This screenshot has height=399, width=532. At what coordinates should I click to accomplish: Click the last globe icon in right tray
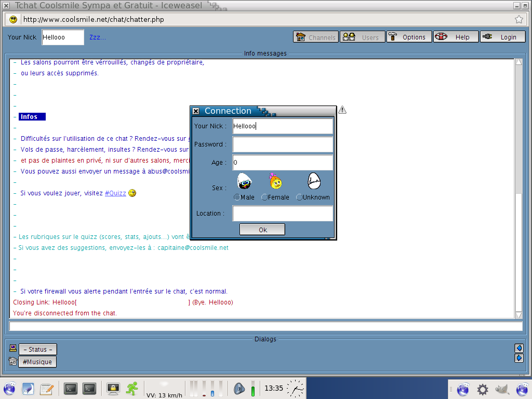522,389
